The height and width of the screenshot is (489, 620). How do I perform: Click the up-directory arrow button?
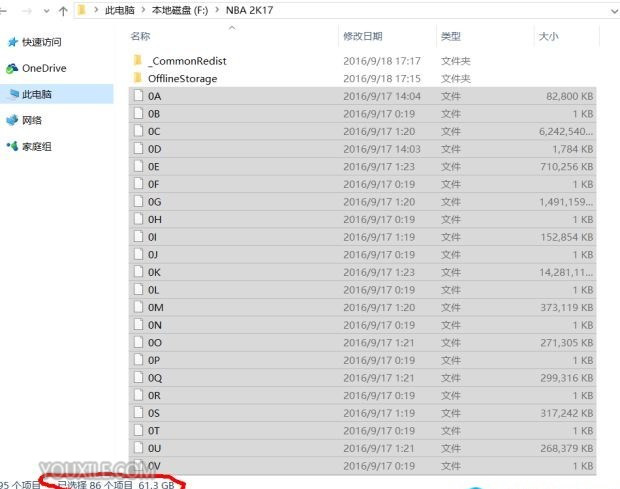coord(64,11)
